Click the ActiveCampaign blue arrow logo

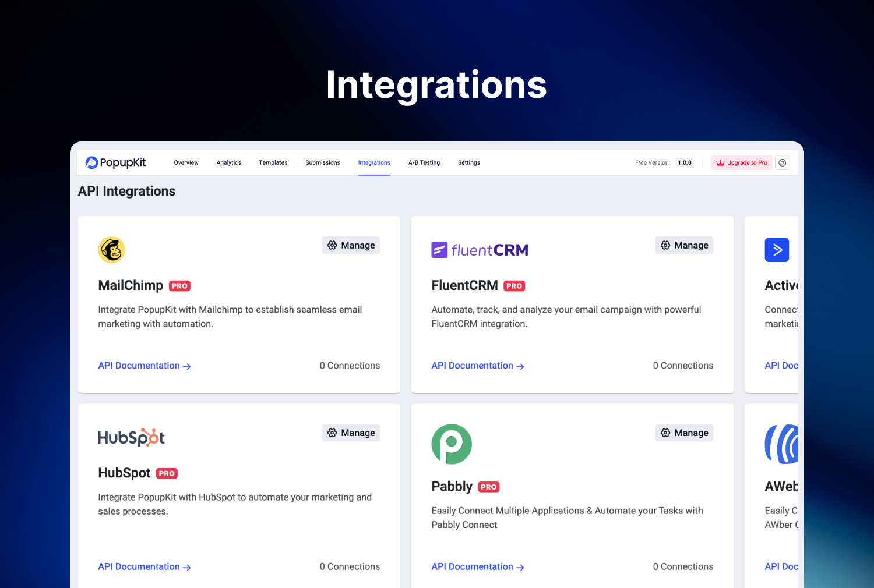[777, 250]
